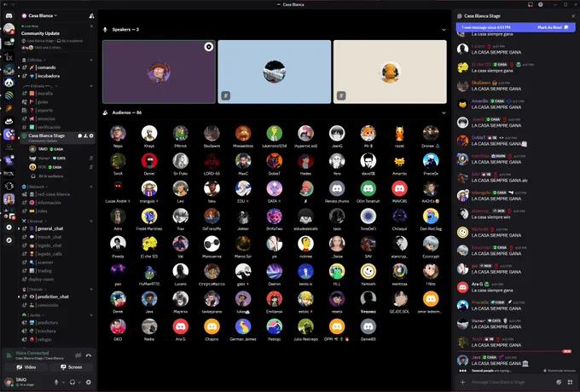This screenshot has width=580, height=392.
Task: Add a channel to Oficina category
Action: point(91,60)
